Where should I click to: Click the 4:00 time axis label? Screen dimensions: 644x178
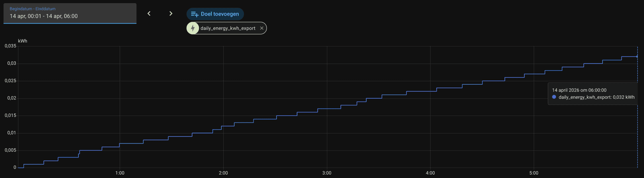[430, 173]
